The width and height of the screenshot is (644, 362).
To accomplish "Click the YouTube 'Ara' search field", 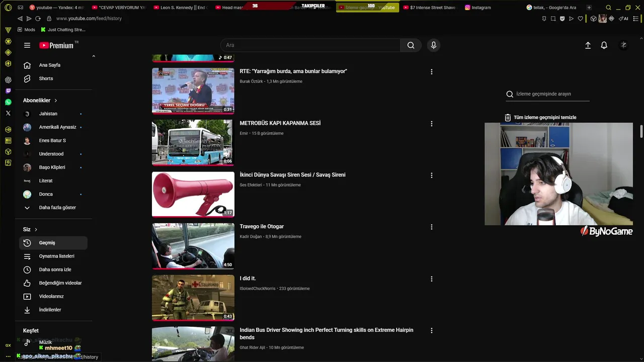I will tap(310, 45).
